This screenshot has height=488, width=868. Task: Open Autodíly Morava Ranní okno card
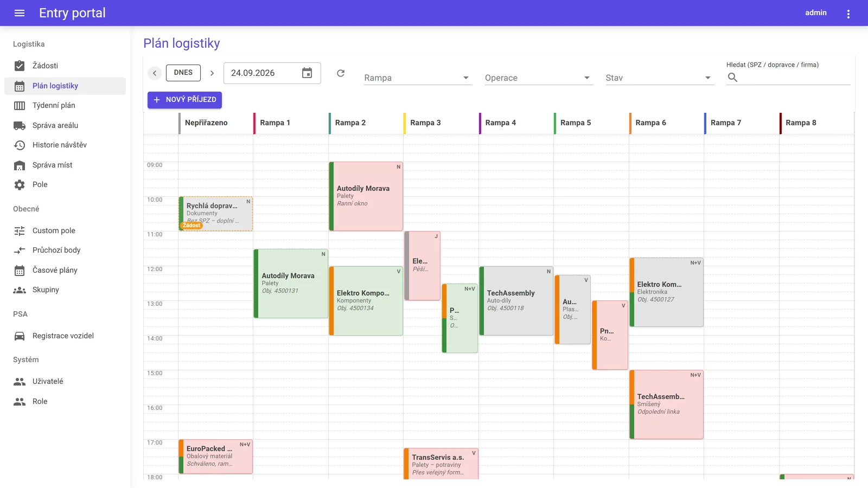point(366,196)
